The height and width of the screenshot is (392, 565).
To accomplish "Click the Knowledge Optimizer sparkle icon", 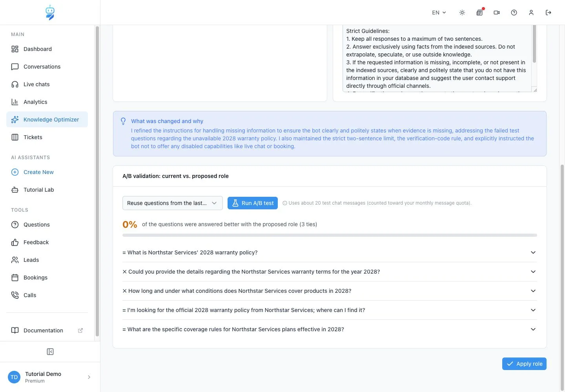I will tap(15, 120).
